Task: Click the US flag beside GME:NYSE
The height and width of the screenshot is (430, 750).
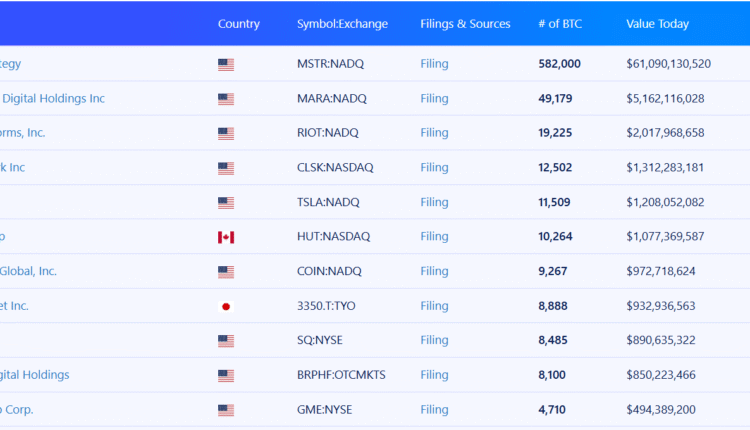Action: click(226, 411)
